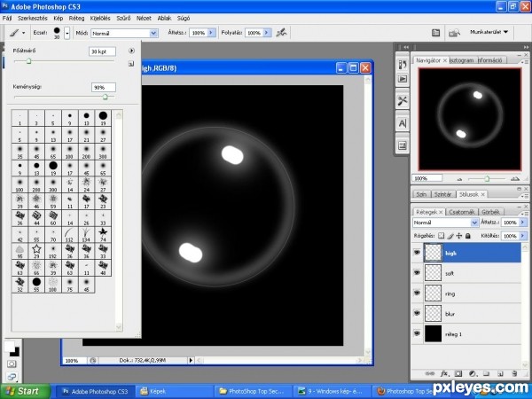532x399 pixels.
Task: Open the Munkaterület workspace menu
Action: pos(489,32)
